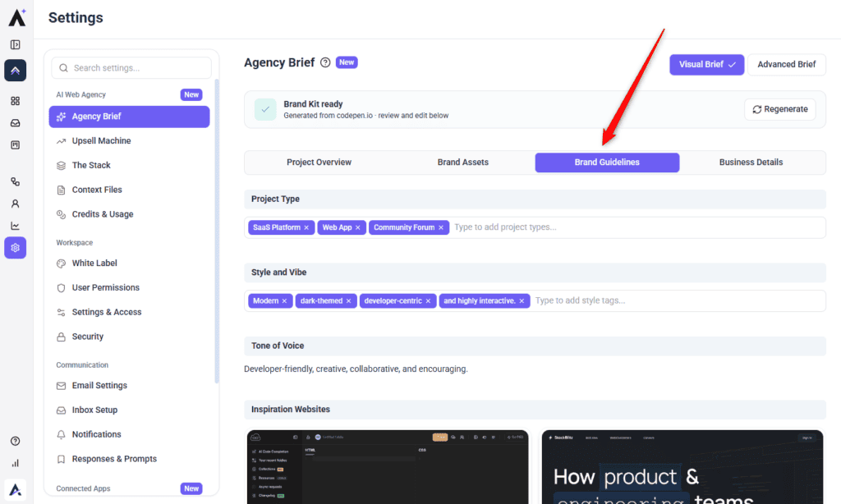Open the analytics line chart icon

click(15, 226)
